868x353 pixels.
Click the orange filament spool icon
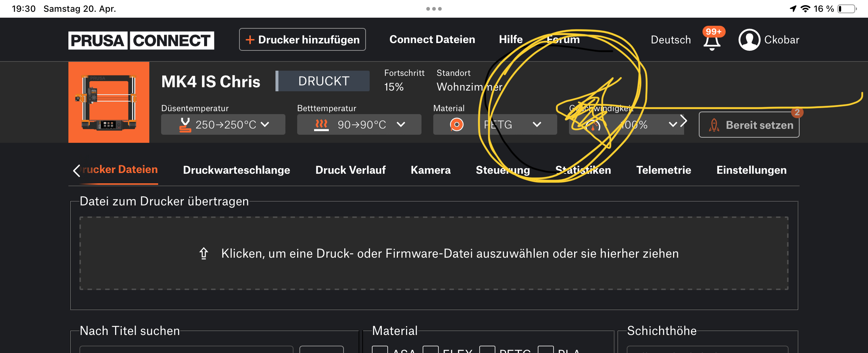tap(457, 125)
